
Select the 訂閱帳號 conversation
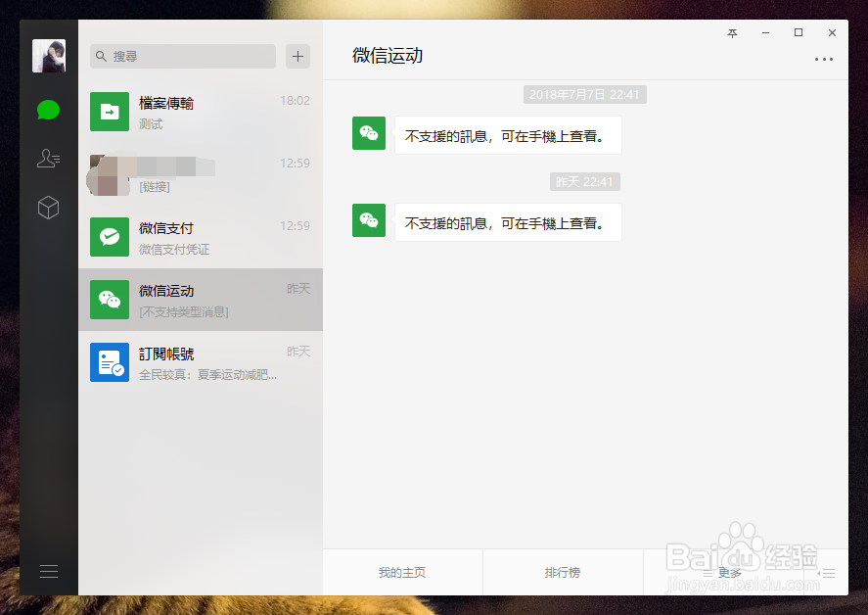tap(201, 361)
